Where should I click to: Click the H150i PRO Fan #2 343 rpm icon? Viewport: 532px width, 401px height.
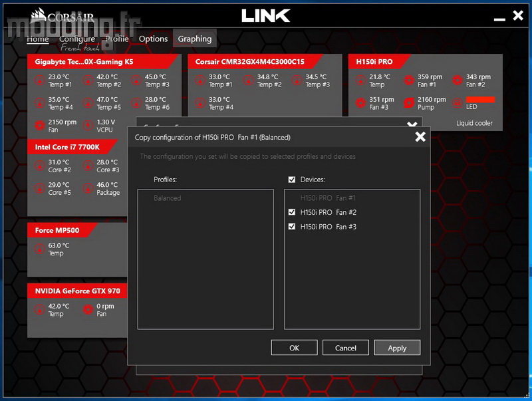click(x=458, y=80)
